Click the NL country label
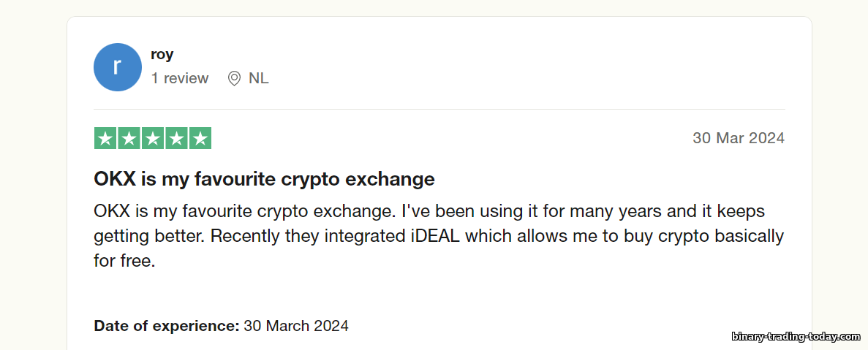This screenshot has width=868, height=350. [x=259, y=78]
